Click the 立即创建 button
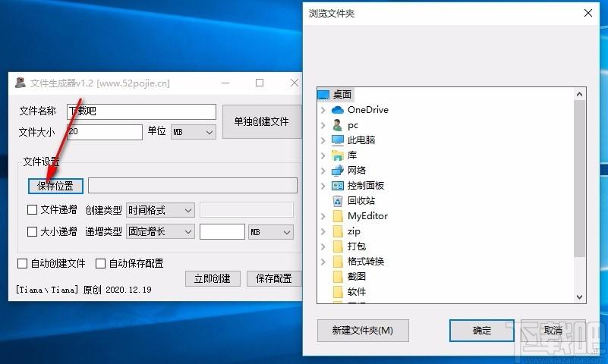 coord(213,278)
